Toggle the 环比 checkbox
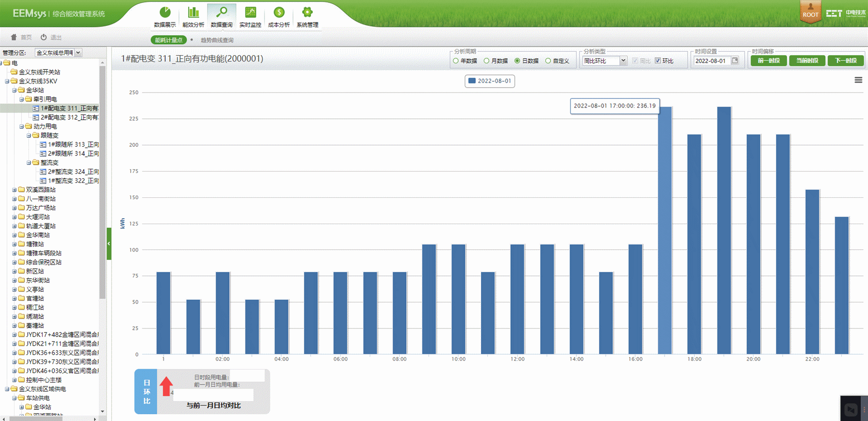The width and height of the screenshot is (868, 421). (x=658, y=61)
